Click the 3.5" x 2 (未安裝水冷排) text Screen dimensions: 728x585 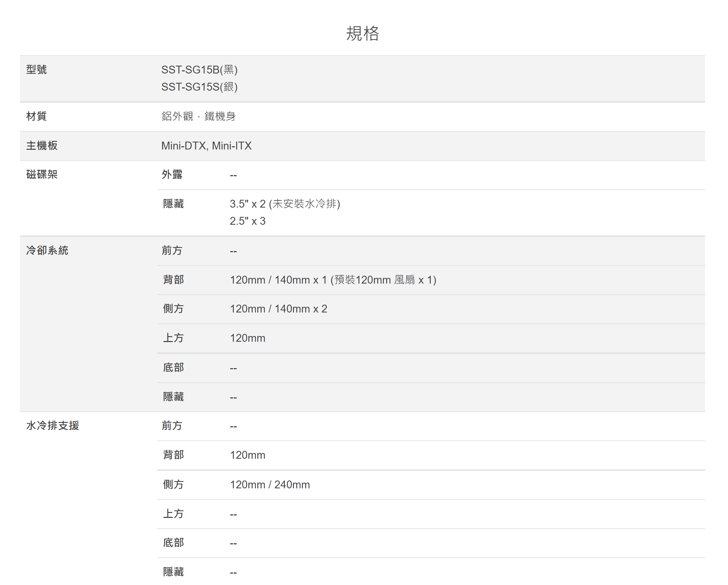pos(285,204)
